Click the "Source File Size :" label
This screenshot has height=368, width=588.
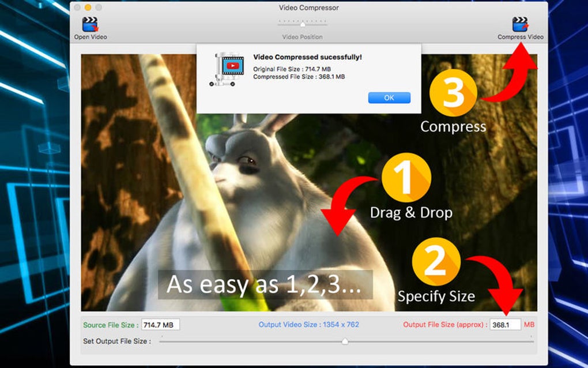[x=111, y=325]
